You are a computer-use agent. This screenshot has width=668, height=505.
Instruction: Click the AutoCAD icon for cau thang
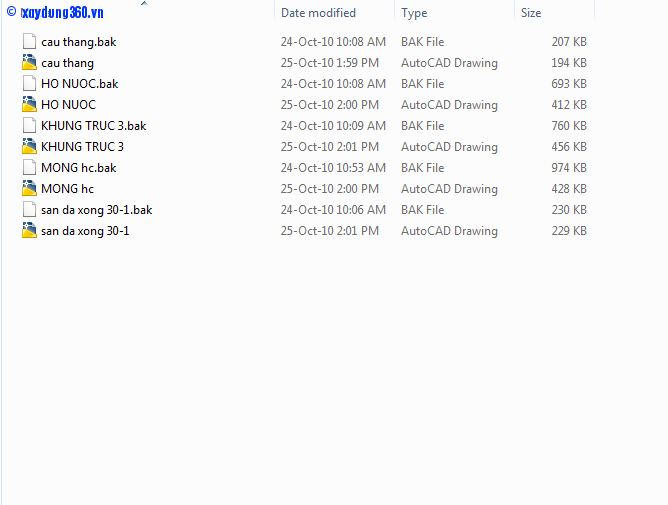point(29,63)
